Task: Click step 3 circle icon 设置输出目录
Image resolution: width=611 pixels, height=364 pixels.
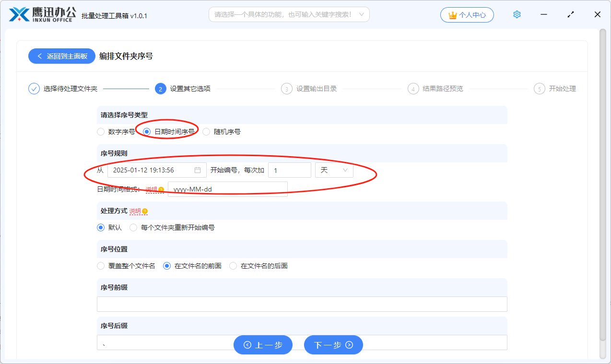Action: (287, 89)
